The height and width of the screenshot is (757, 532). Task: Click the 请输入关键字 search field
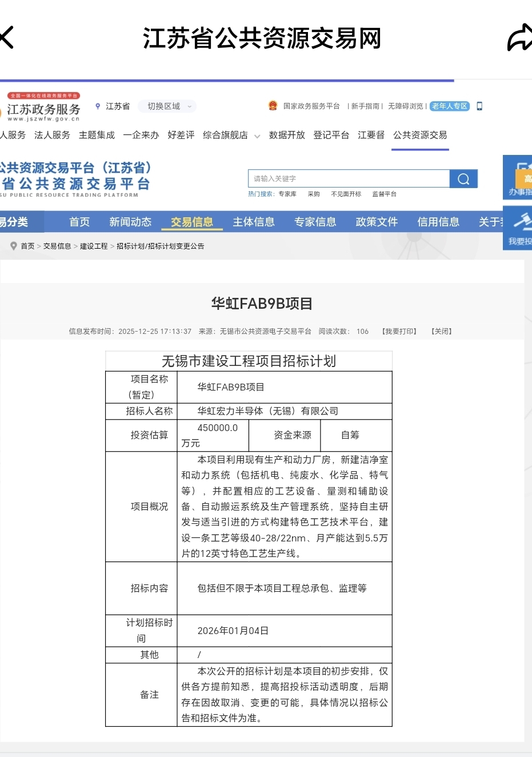tap(349, 179)
